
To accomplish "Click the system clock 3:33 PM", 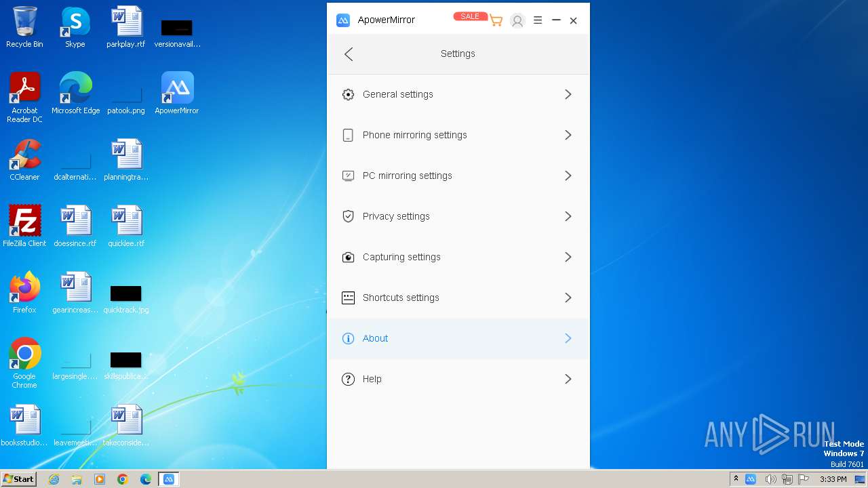I will click(833, 479).
